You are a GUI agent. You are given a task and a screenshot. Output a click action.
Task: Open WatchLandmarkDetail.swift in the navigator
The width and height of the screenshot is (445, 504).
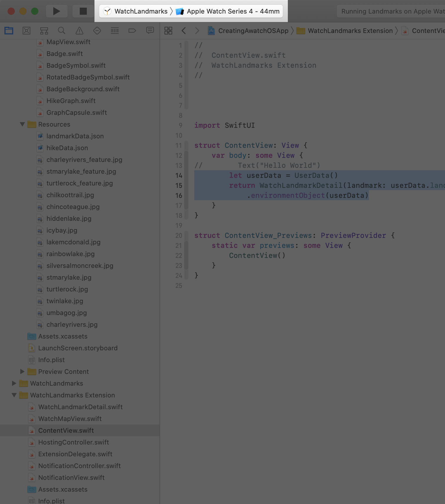pos(80,407)
